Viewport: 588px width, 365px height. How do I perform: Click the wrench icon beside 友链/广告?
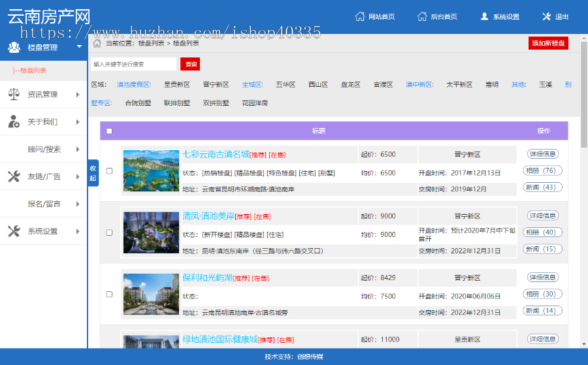click(14, 176)
